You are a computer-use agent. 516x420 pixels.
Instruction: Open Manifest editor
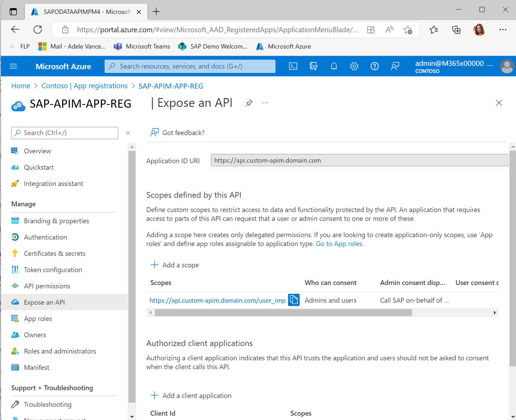point(36,367)
